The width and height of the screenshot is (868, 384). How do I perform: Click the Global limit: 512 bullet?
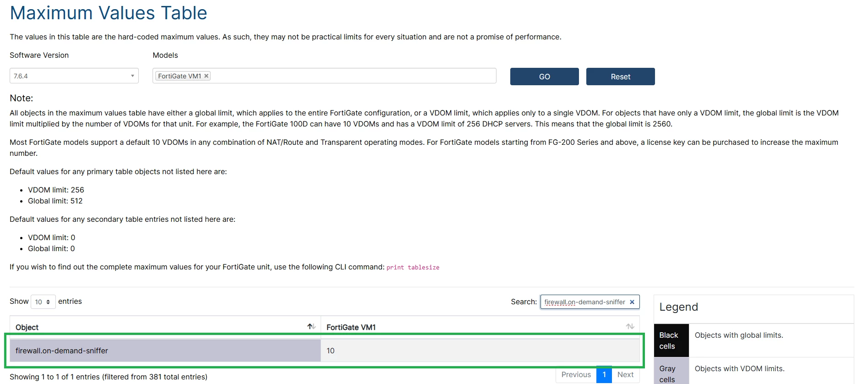pos(55,201)
